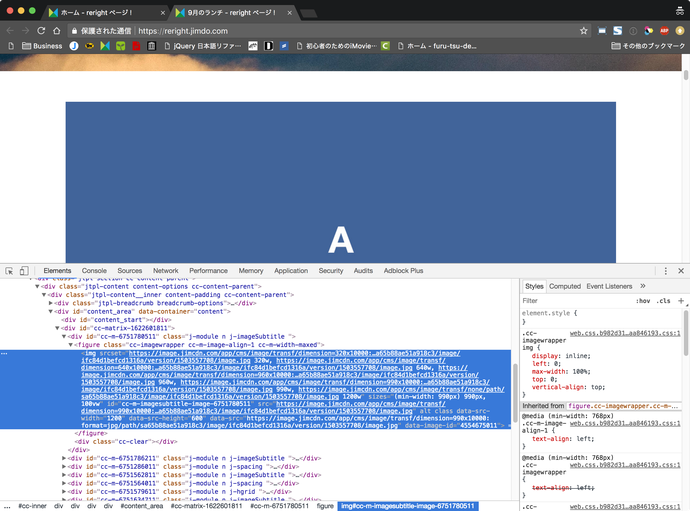Screen dimensions: 690x511
Task: Open the Application panel tab
Action: [x=291, y=271]
